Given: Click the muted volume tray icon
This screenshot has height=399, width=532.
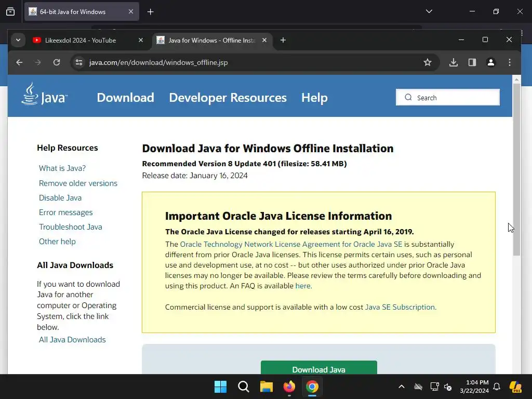Looking at the screenshot, I should pyautogui.click(x=448, y=387).
